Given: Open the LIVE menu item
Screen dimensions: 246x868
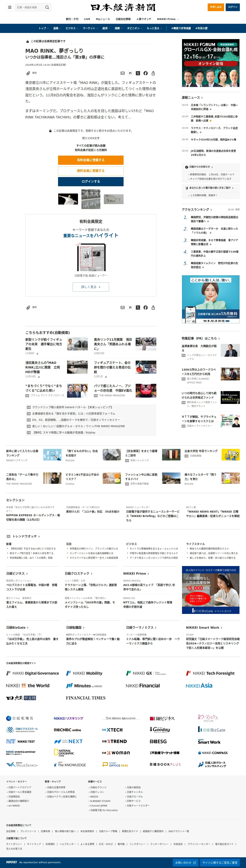Looking at the screenshot, I should tap(87, 19).
